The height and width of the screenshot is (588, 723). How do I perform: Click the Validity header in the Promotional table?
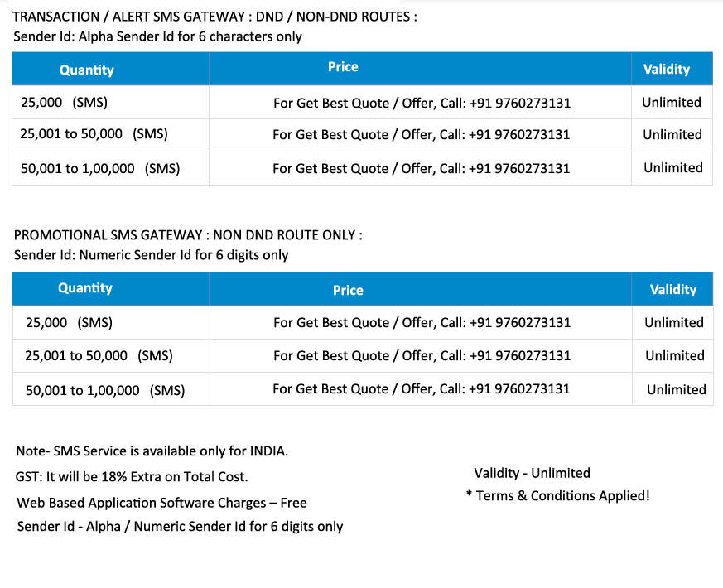click(672, 290)
